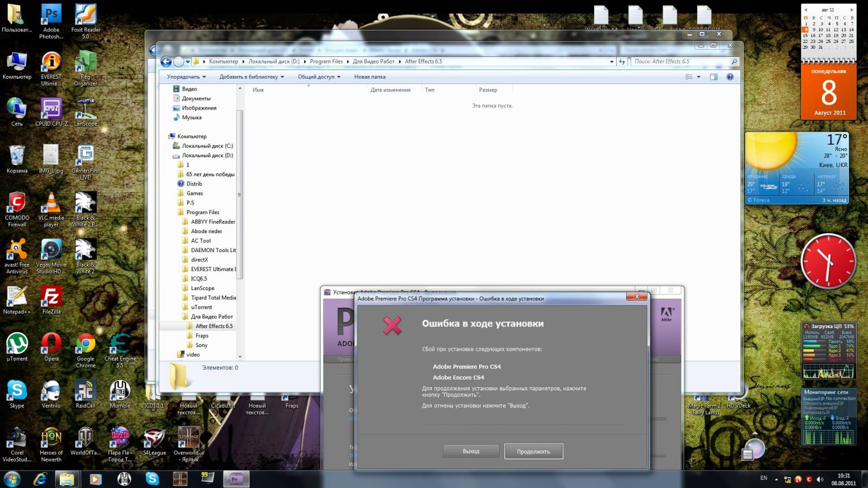The height and width of the screenshot is (488, 868).
Task: Launch Cheat Engine 5.5 icon
Action: tap(120, 350)
